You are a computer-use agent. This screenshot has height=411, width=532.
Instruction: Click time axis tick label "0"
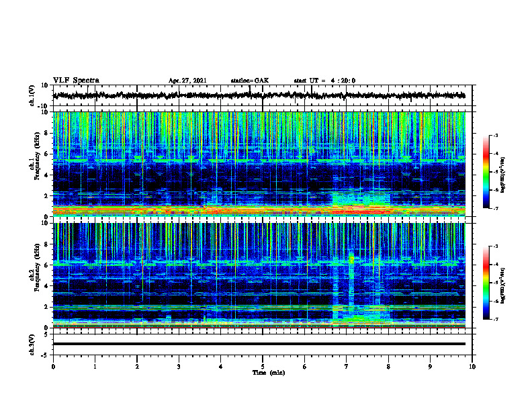[x=53, y=367]
